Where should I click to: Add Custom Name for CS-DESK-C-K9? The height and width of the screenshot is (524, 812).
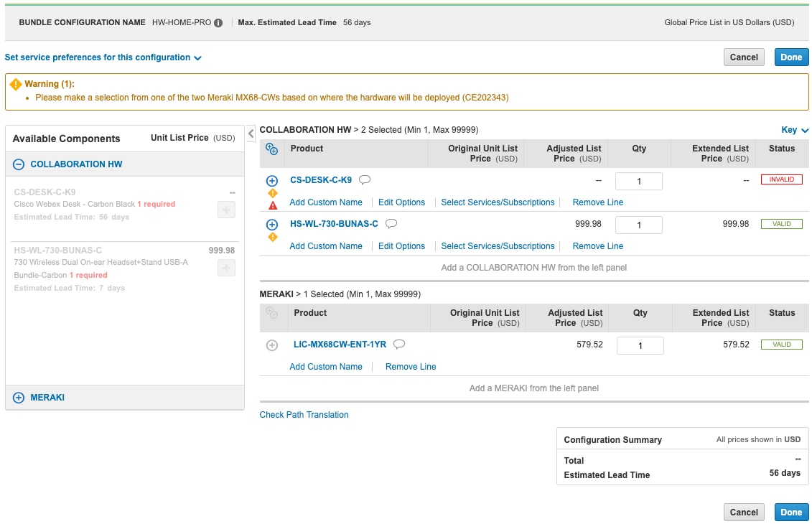(x=326, y=202)
